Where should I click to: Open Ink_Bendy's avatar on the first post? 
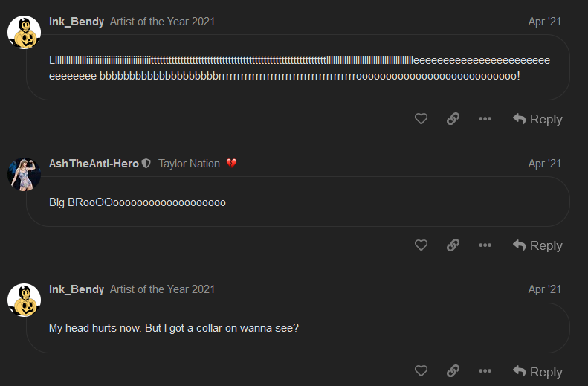click(24, 31)
